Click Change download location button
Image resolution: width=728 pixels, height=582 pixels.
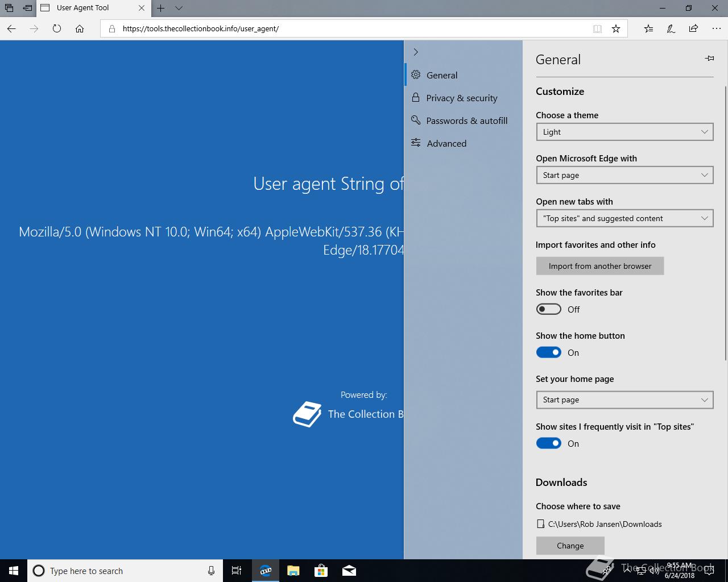pyautogui.click(x=570, y=546)
